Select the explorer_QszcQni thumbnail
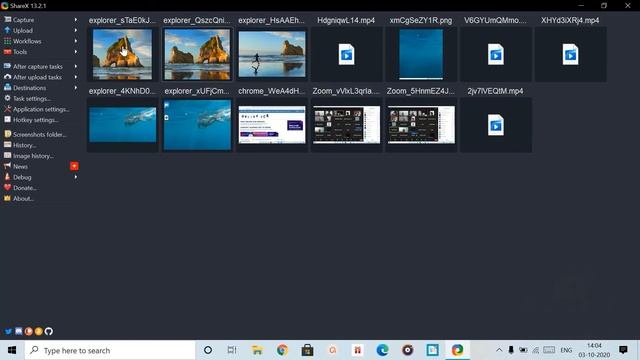Screen dimensions: 640x360 coord(197,54)
